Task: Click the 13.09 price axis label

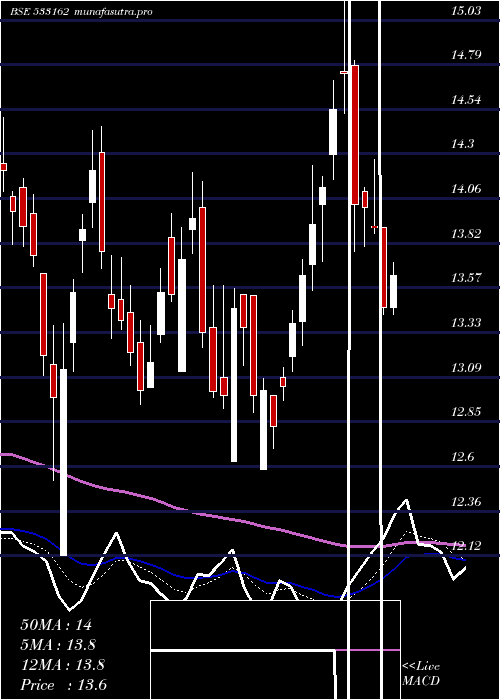Action: pos(467,367)
